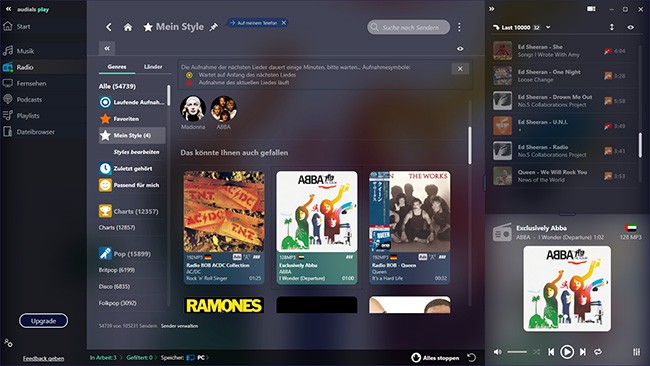The image size is (650, 366).
Task: Expand the player panel with double chevron
Action: point(492,9)
